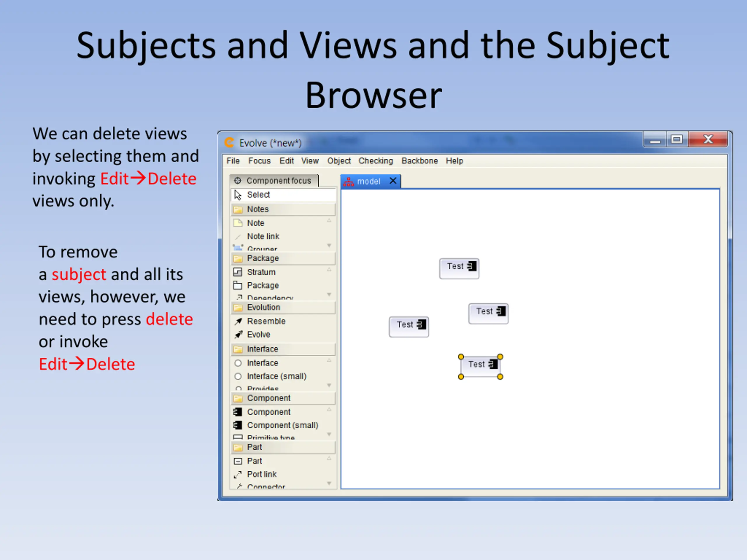
Task: Open the Edit menu
Action: click(x=286, y=161)
